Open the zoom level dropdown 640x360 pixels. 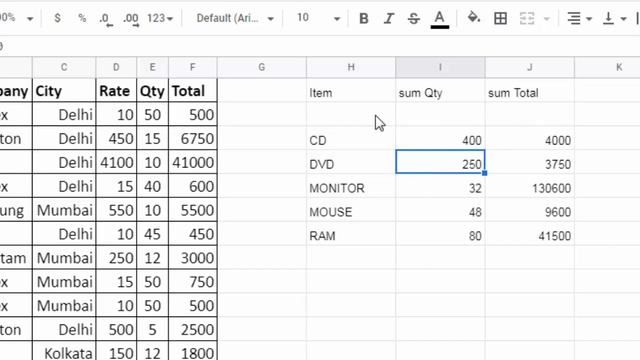point(16,18)
